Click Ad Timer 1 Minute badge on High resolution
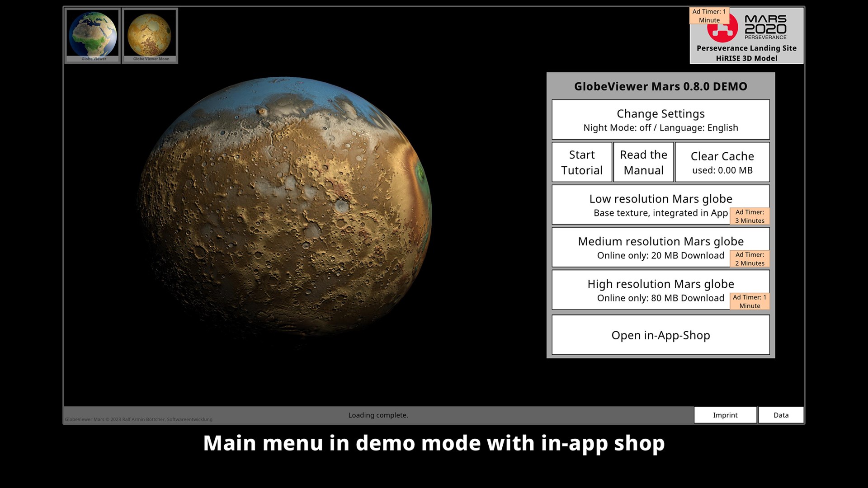868x488 pixels. [x=749, y=301]
